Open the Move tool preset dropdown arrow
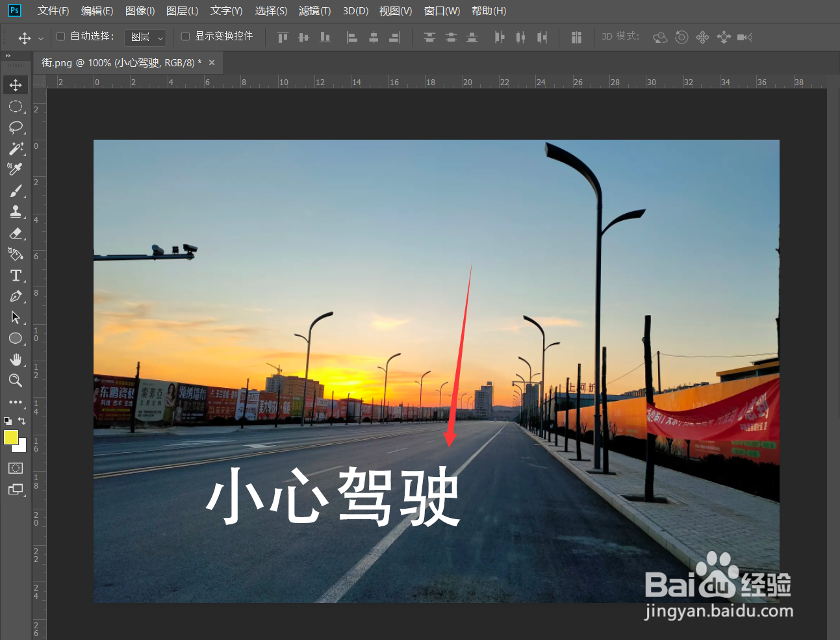The image size is (840, 640). pyautogui.click(x=40, y=38)
